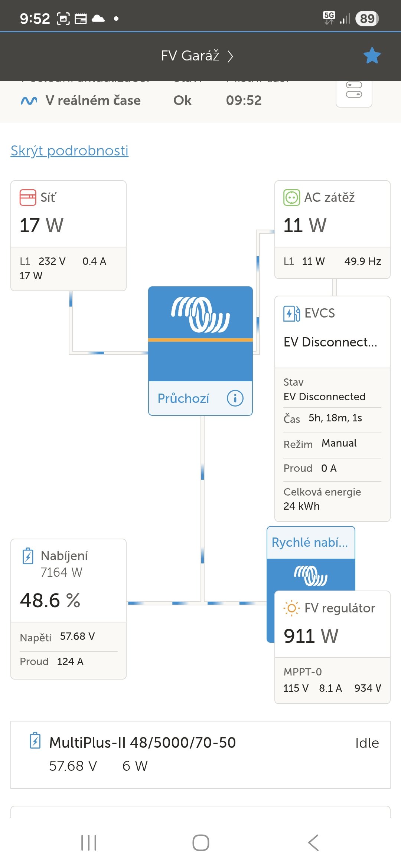401x868 pixels.
Task: Tap the FV regulátor sun icon
Action: (x=291, y=608)
